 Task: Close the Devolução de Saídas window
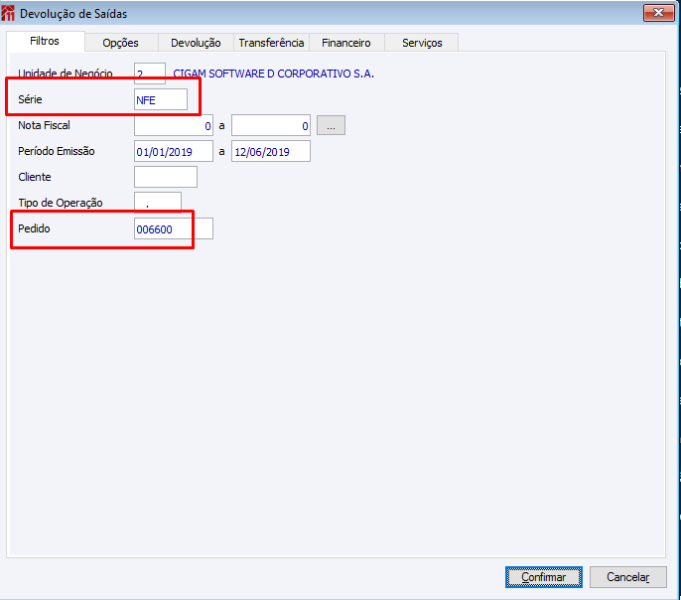click(658, 13)
